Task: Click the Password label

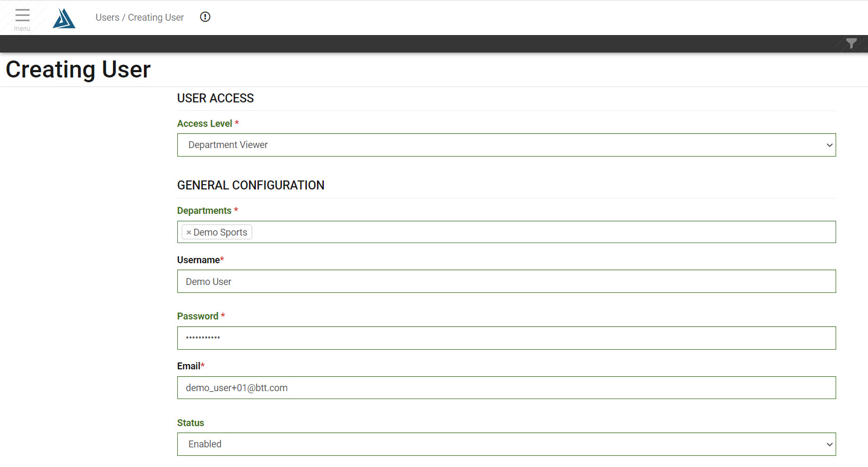Action: (x=197, y=316)
